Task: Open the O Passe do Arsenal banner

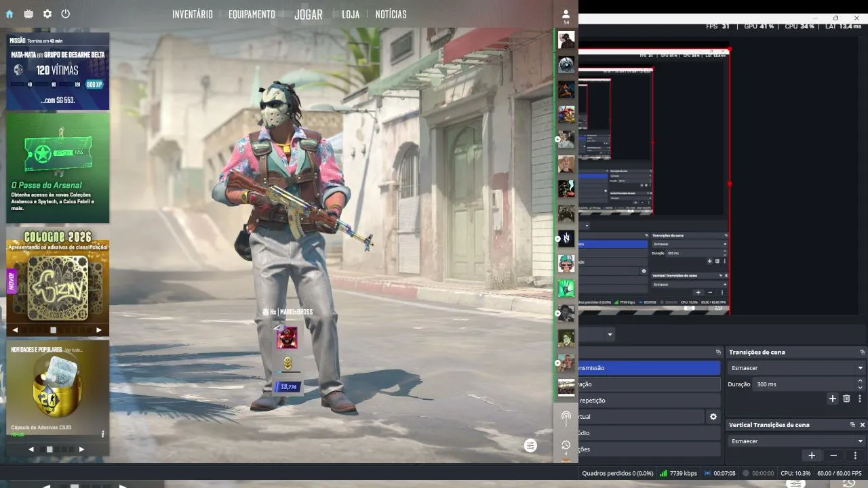Action: (x=58, y=167)
